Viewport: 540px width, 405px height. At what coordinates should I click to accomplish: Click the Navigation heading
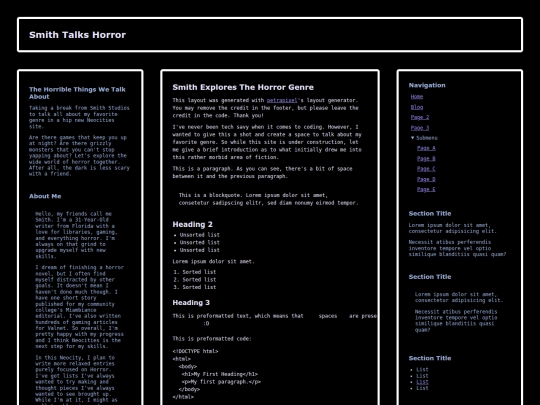tap(427, 85)
